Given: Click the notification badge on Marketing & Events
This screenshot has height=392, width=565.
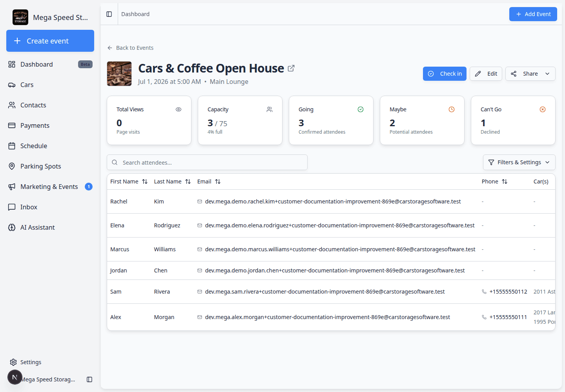Looking at the screenshot, I should click(x=89, y=187).
